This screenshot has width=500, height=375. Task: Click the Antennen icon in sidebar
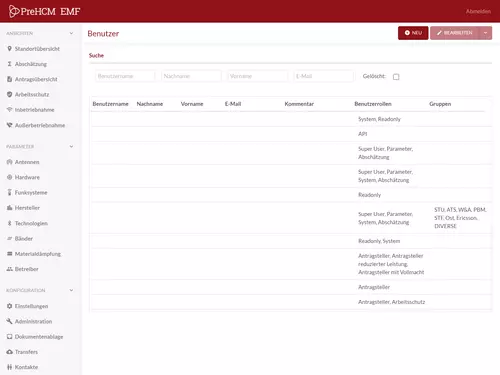click(x=9, y=162)
